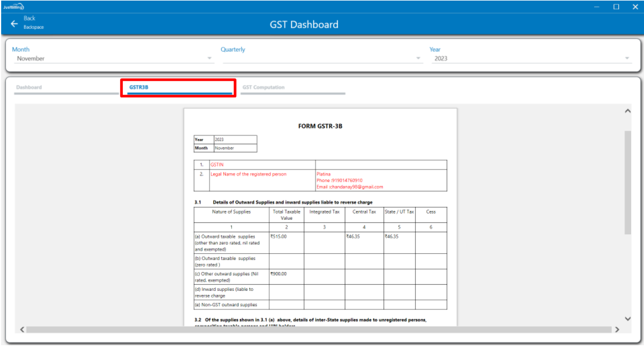Open the GST Computation tab

pyautogui.click(x=263, y=87)
